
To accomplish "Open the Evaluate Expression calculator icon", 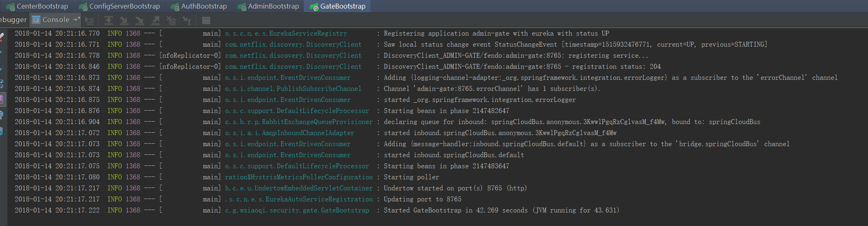I will coord(206,20).
